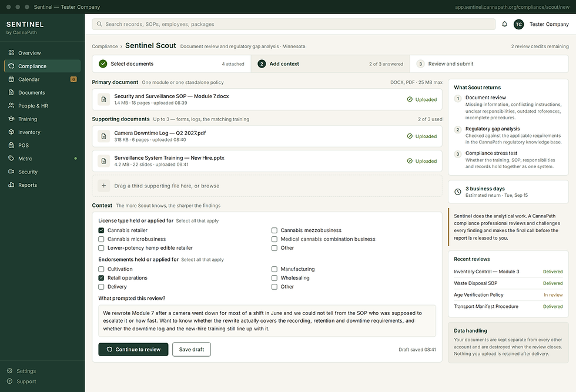Click the search records input field
The image size is (576, 392).
tap(293, 24)
